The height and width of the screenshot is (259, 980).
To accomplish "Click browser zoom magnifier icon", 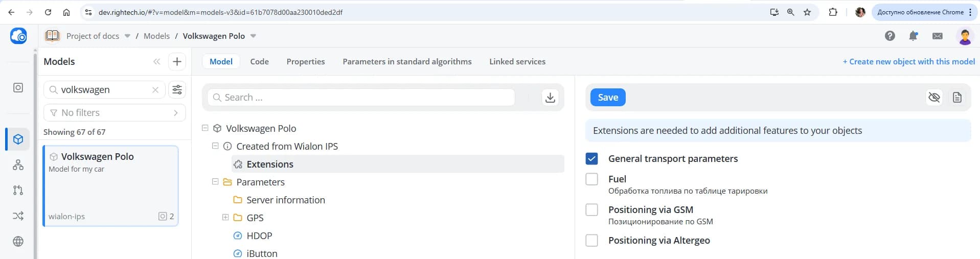I will tap(790, 12).
